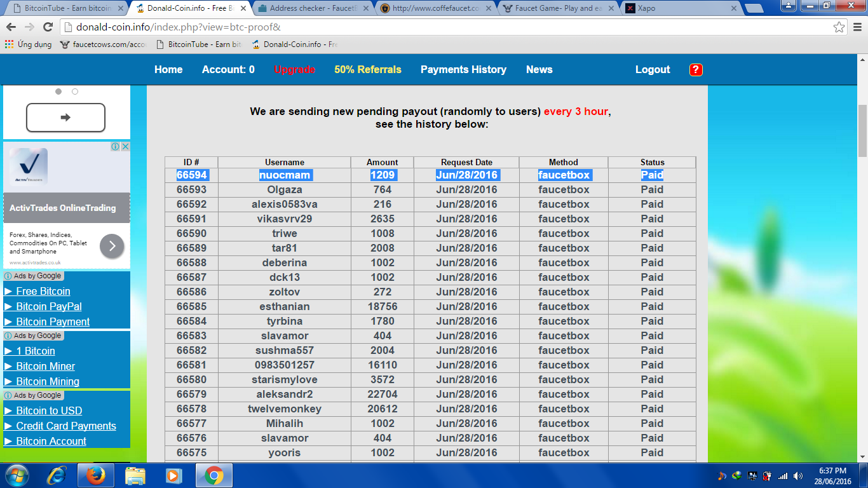Switch to Firefox in the taskbar
Image resolution: width=868 pixels, height=488 pixels.
point(96,475)
